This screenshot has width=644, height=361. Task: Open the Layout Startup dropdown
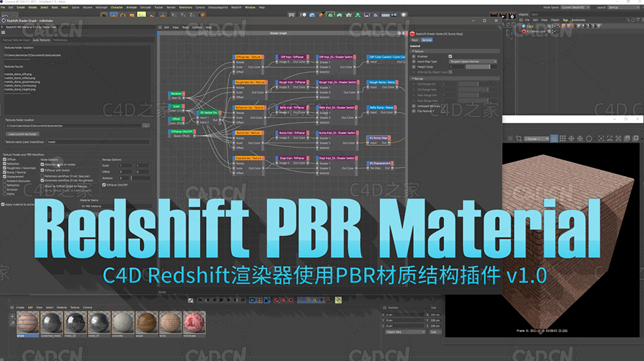pos(623,7)
